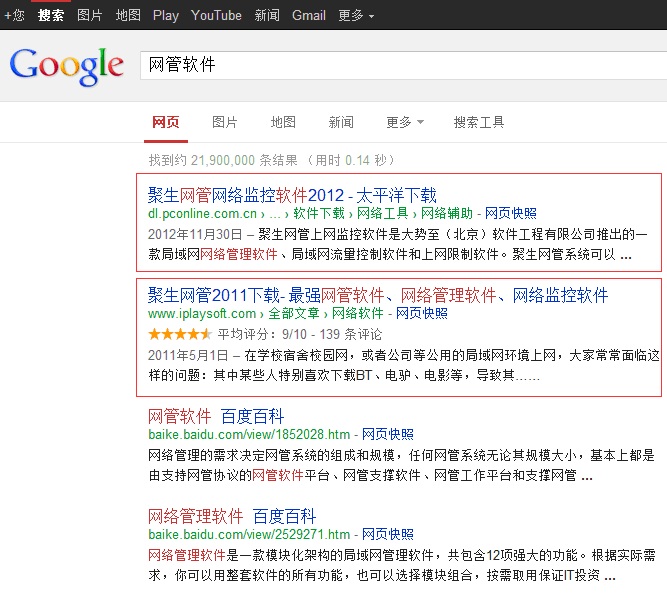Open 地图 in the top black bar
Image resolution: width=667 pixels, height=604 pixels.
click(128, 15)
